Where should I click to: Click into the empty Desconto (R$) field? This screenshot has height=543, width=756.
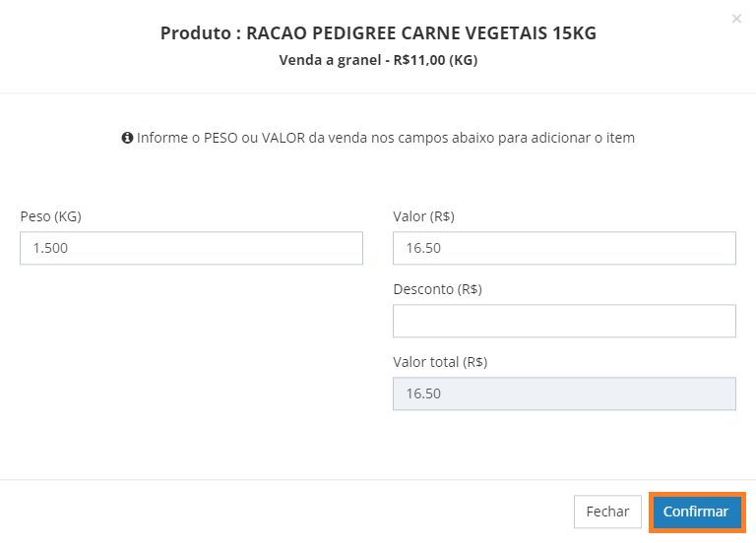point(564,321)
